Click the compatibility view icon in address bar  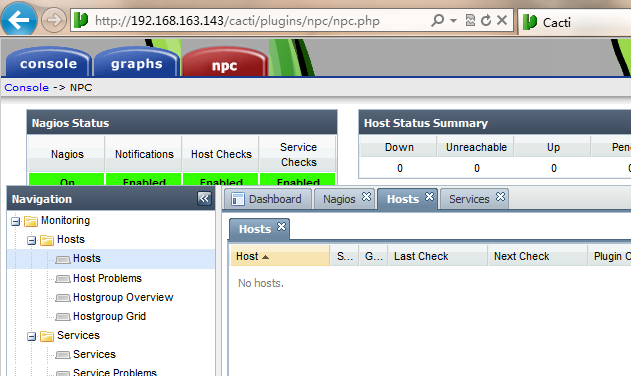coord(470,20)
